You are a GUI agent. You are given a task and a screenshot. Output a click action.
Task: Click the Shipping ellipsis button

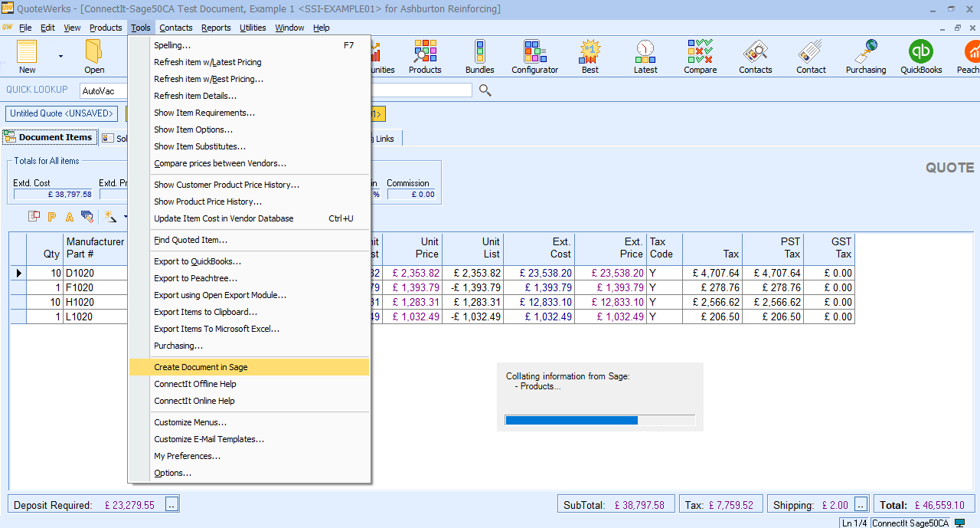point(861,504)
